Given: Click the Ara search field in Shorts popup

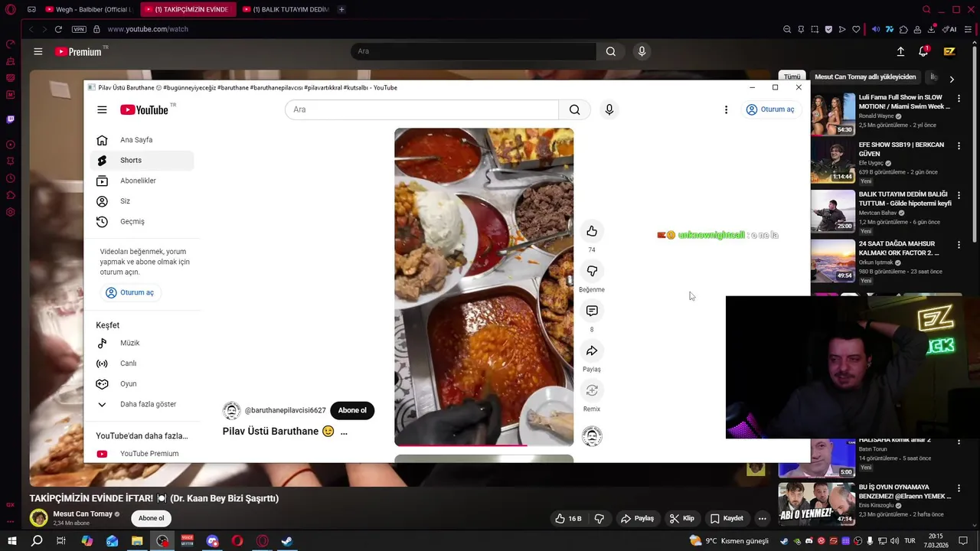Looking at the screenshot, I should (422, 109).
